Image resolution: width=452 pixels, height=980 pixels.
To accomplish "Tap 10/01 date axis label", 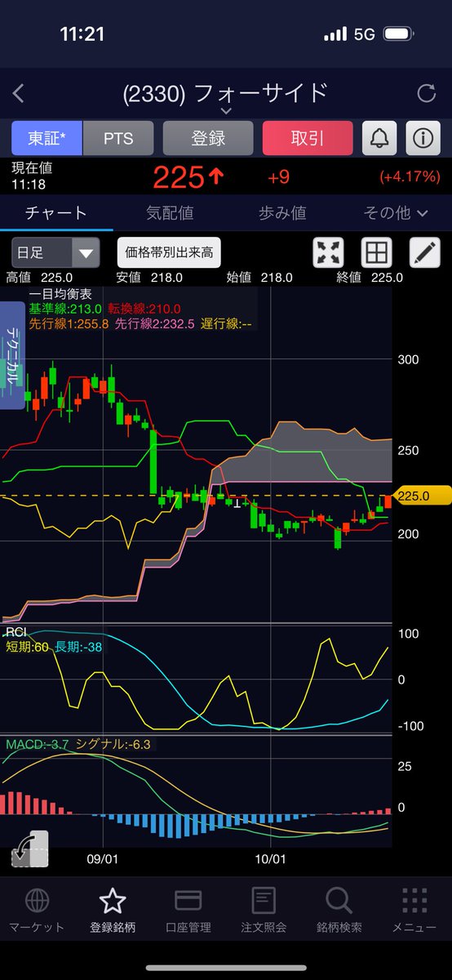I will [x=270, y=859].
